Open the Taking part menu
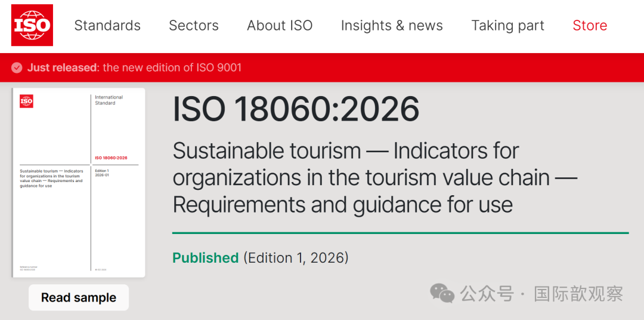This screenshot has width=644, height=320. coord(507,26)
